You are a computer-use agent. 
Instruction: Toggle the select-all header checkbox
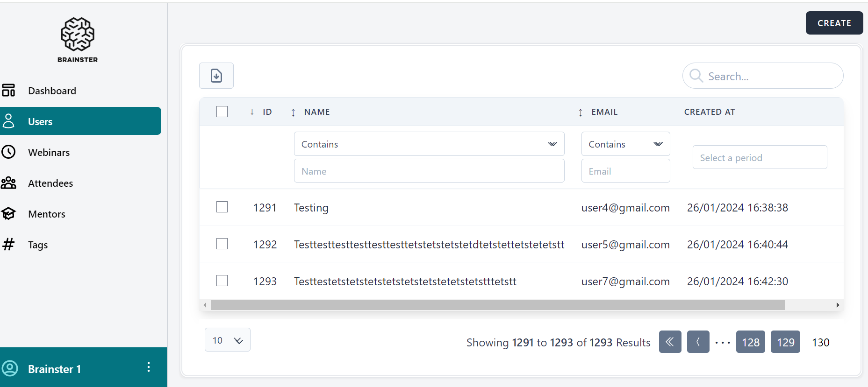222,112
